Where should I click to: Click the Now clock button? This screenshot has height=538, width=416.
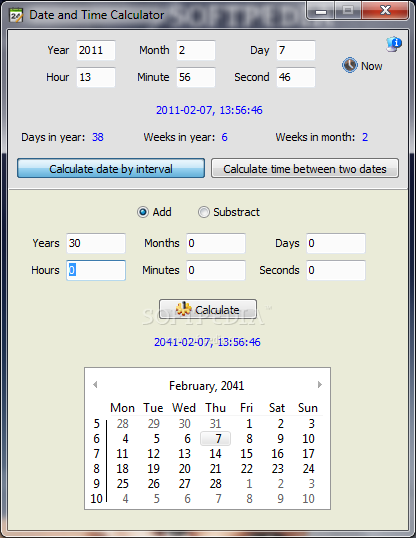(x=362, y=65)
